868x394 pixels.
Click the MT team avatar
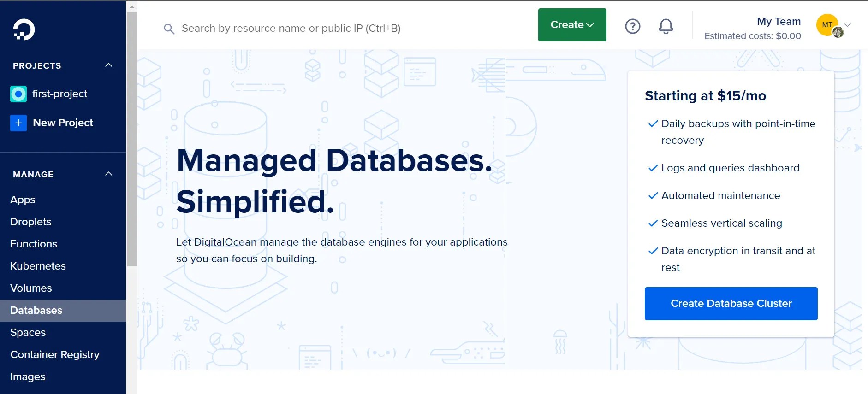[828, 25]
